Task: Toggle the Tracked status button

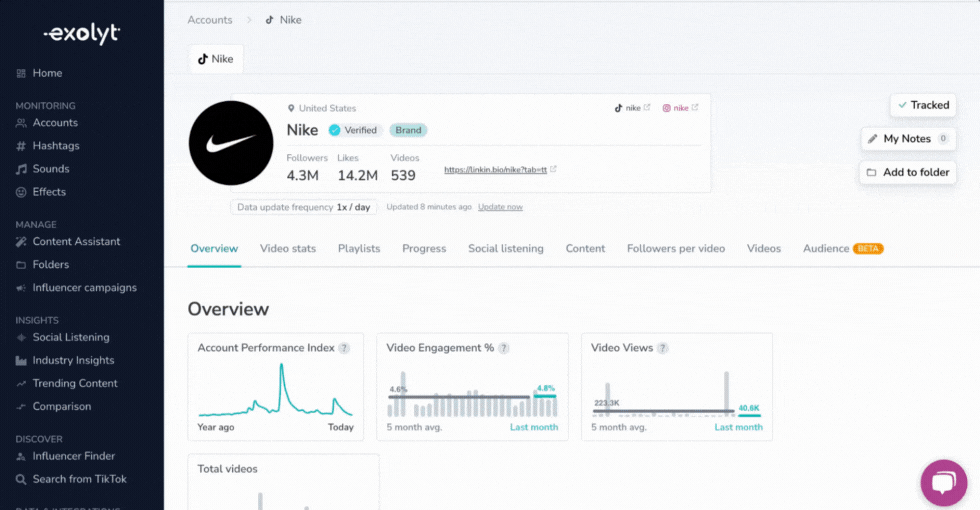Action: click(923, 105)
